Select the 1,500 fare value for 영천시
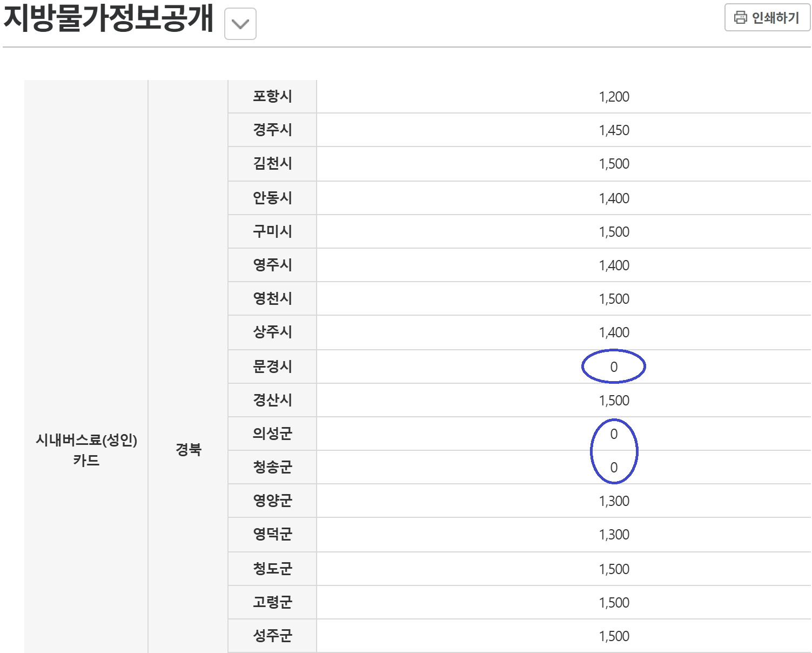 coord(614,299)
